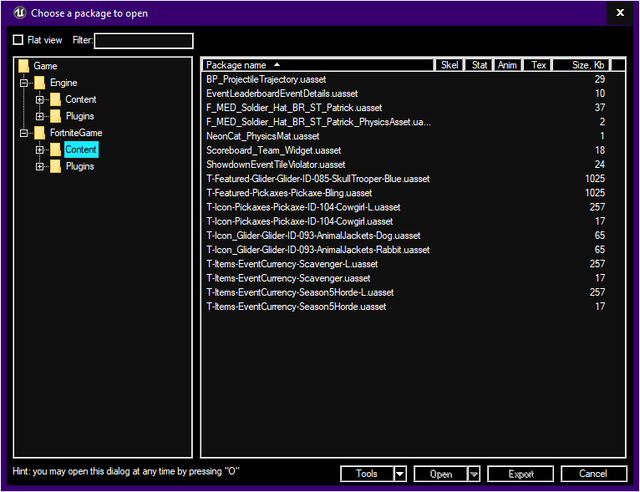Click the Game root folder icon
Image resolution: width=640 pixels, height=492 pixels.
24,66
